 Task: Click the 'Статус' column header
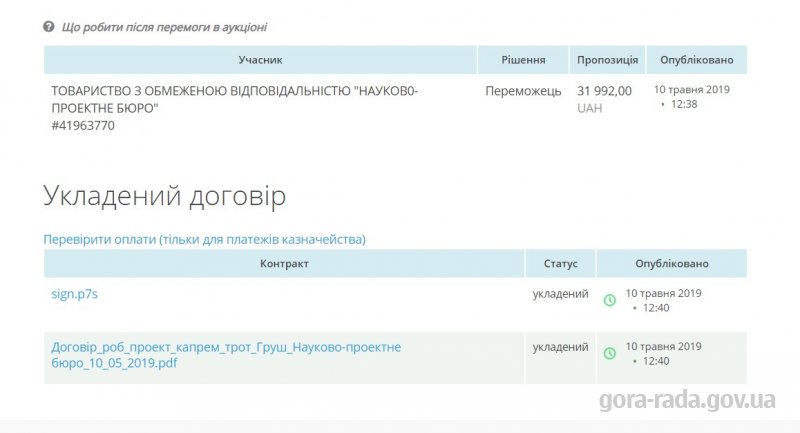(x=560, y=264)
